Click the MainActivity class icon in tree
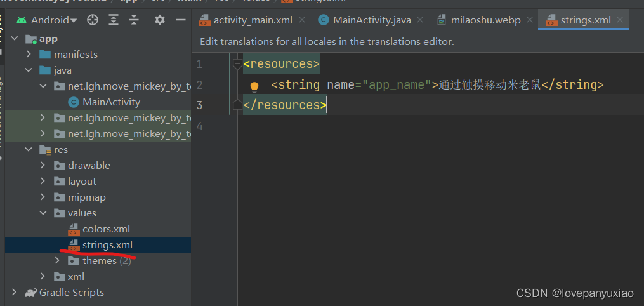Viewport: 644px width, 306px height. point(74,102)
